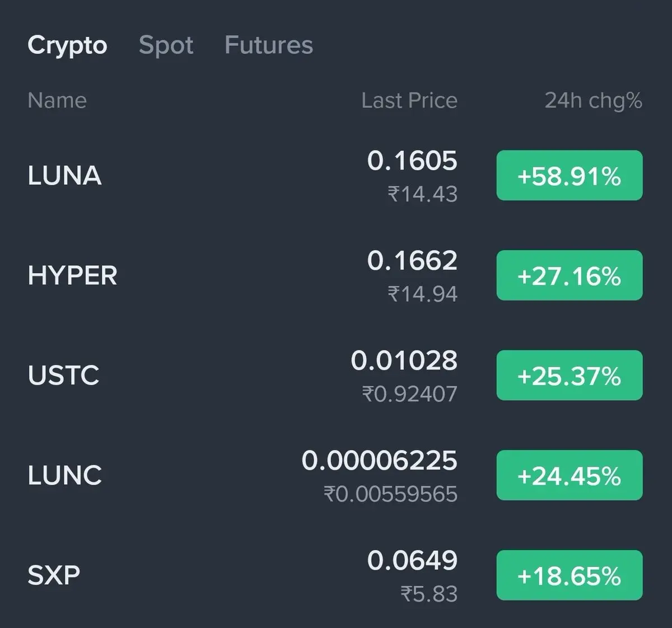Open the LUNC coin row
Viewport: 672px width, 628px height.
335,476
